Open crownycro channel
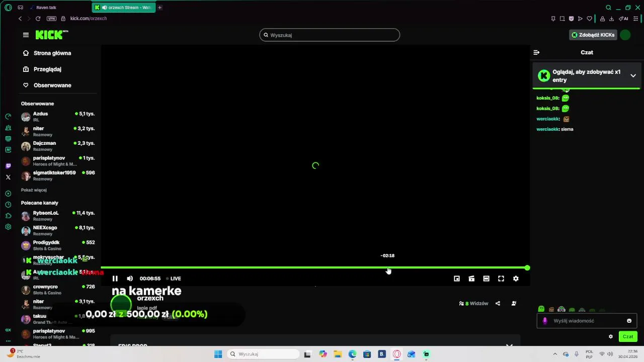 click(58, 290)
